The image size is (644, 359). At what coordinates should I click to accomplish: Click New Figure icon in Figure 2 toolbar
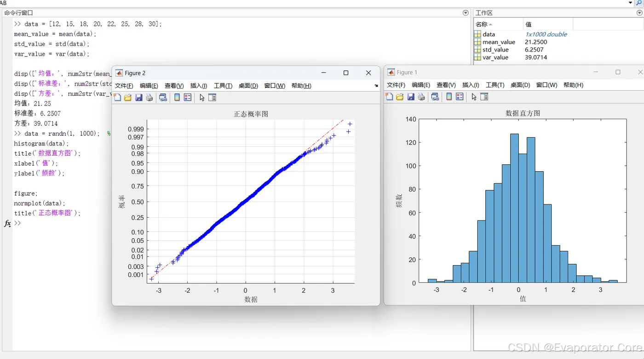[x=117, y=98]
